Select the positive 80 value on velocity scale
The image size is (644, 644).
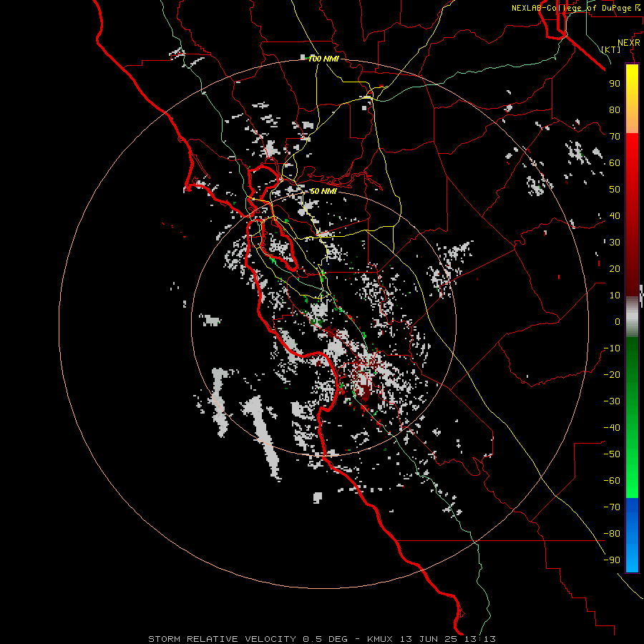615,110
